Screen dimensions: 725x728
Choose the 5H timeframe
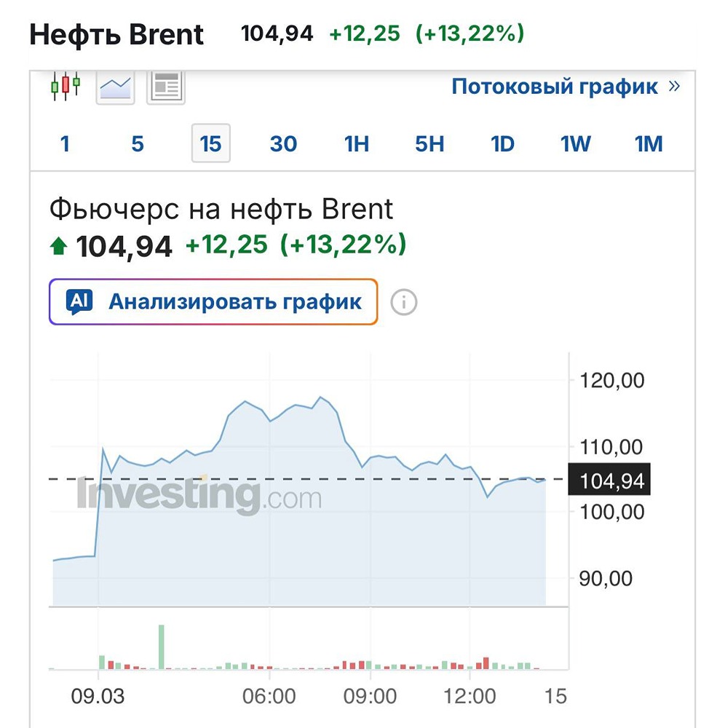pyautogui.click(x=429, y=143)
